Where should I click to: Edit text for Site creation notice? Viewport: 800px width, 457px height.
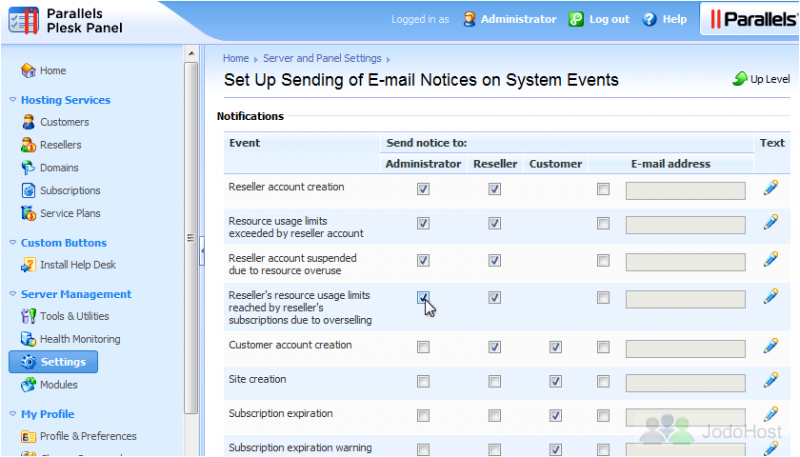[771, 380]
